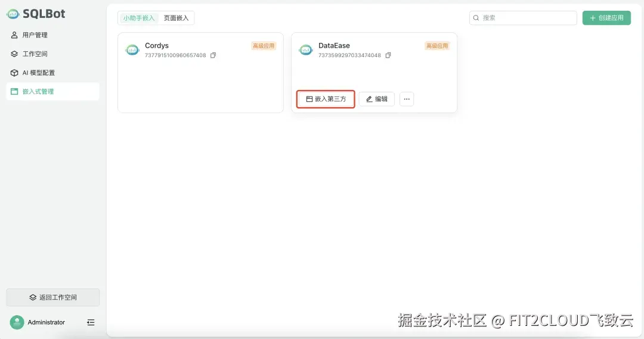
Task: Collapse sidebar with the menu fold icon
Action: [x=91, y=322]
